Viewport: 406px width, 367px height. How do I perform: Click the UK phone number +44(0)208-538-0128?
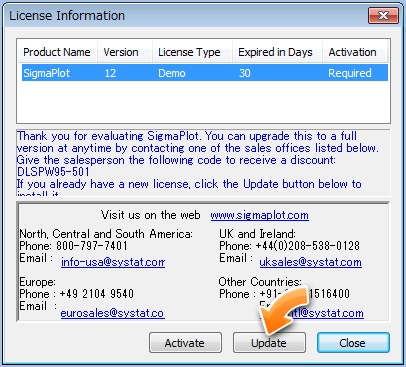pos(307,246)
